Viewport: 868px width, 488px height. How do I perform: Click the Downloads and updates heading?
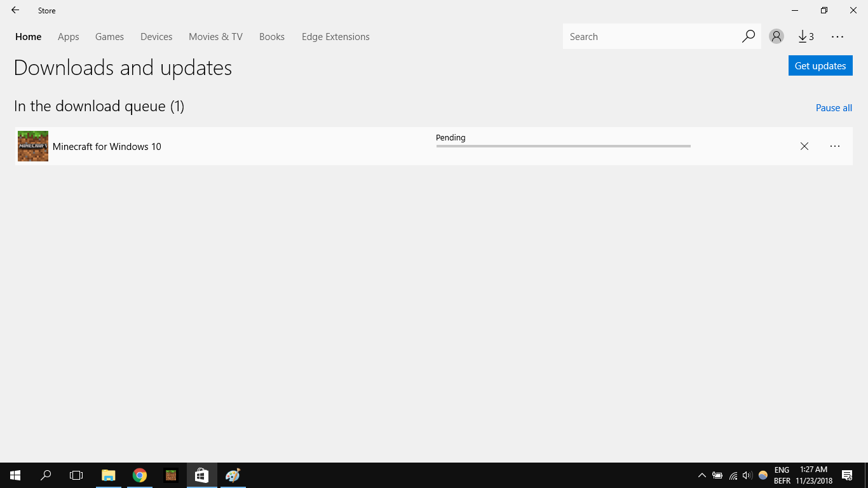[123, 67]
